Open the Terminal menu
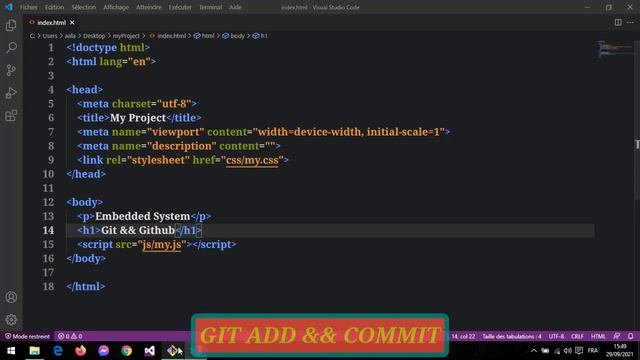 click(211, 7)
